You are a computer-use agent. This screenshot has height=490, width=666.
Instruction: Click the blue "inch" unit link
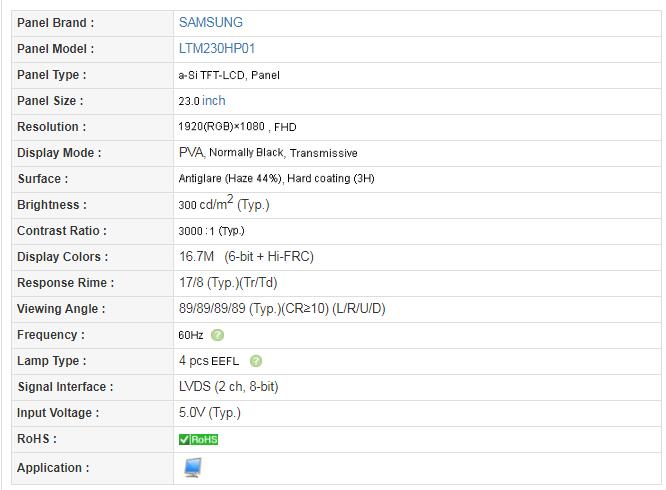coord(214,101)
